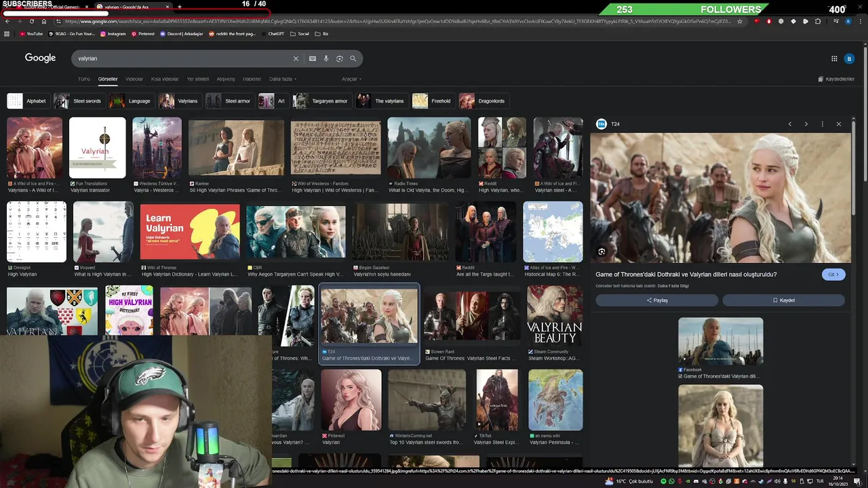Screen dimensions: 868x488
Task: Open the Alışveriş tab
Action: tap(226, 79)
